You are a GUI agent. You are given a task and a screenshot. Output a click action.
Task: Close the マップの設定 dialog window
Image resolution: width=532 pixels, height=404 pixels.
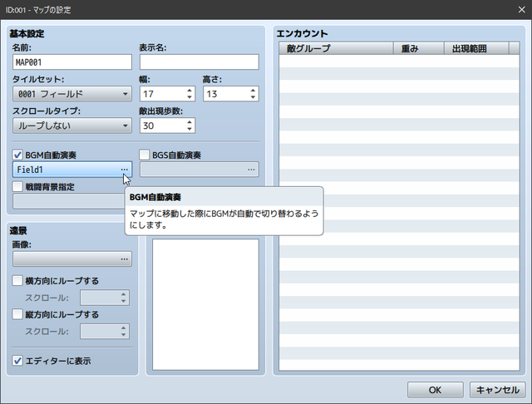click(x=522, y=9)
